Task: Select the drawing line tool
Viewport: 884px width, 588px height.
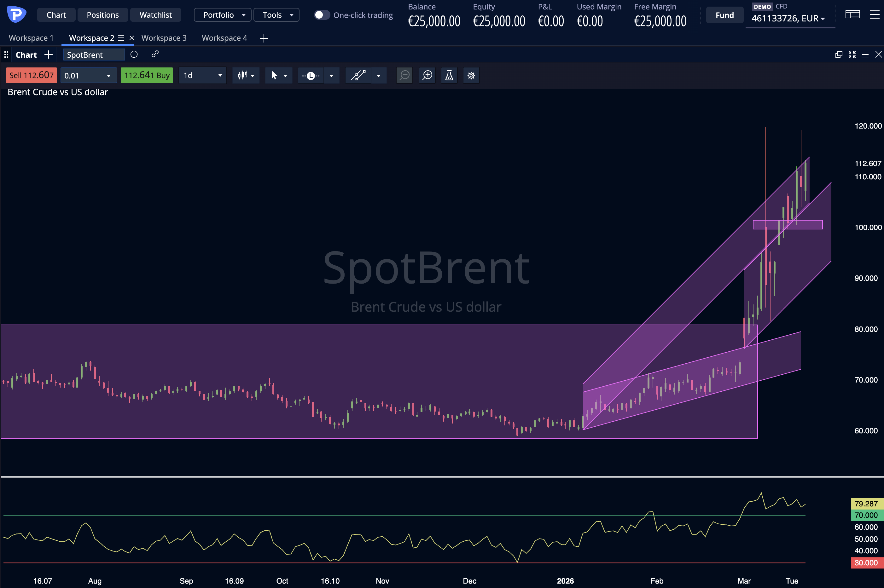Action: click(x=357, y=75)
